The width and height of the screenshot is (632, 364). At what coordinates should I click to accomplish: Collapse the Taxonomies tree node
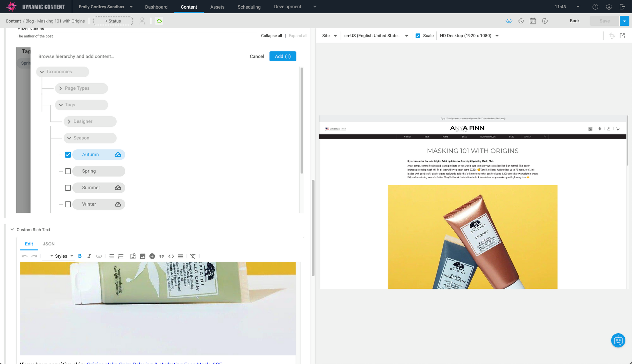tap(42, 72)
